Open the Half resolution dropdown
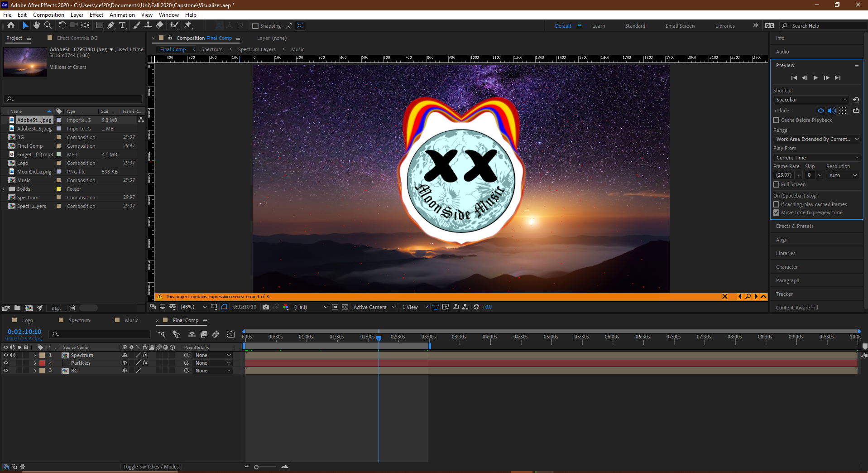 pyautogui.click(x=311, y=307)
